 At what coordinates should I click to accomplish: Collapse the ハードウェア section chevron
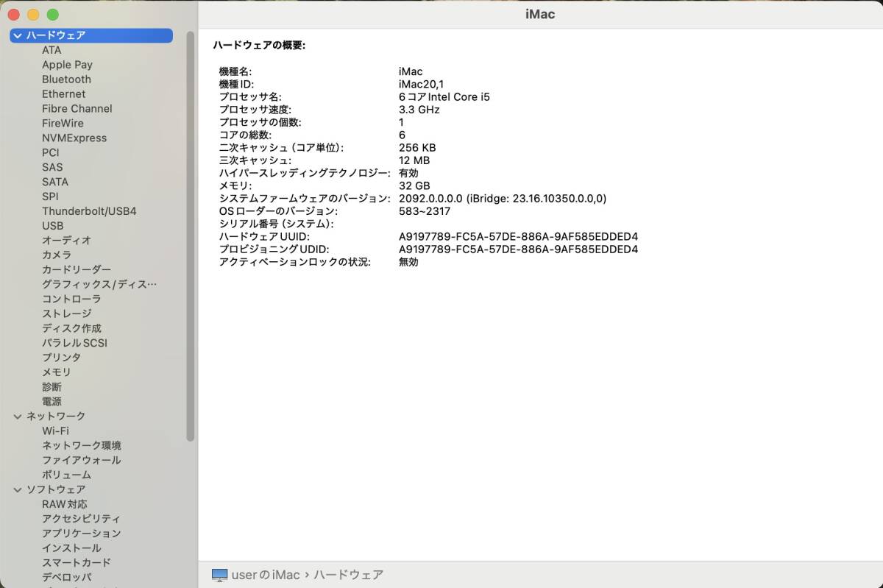(x=18, y=35)
